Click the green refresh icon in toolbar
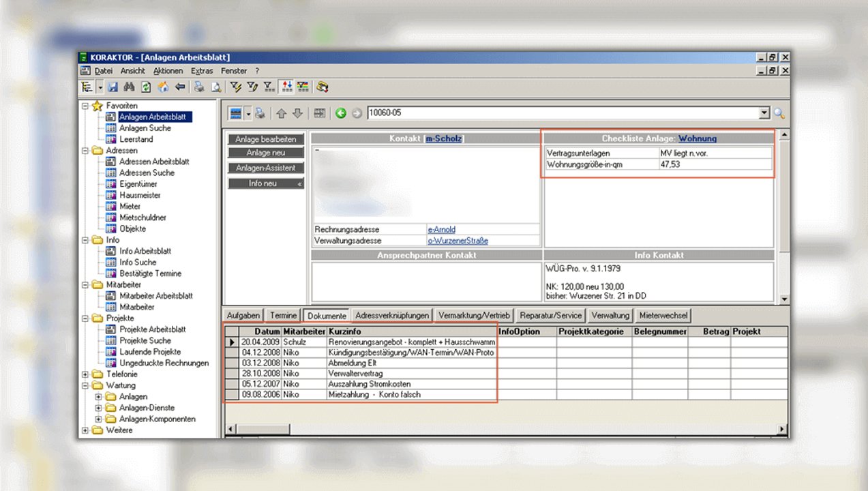Image resolution: width=868 pixels, height=491 pixels. coord(146,87)
